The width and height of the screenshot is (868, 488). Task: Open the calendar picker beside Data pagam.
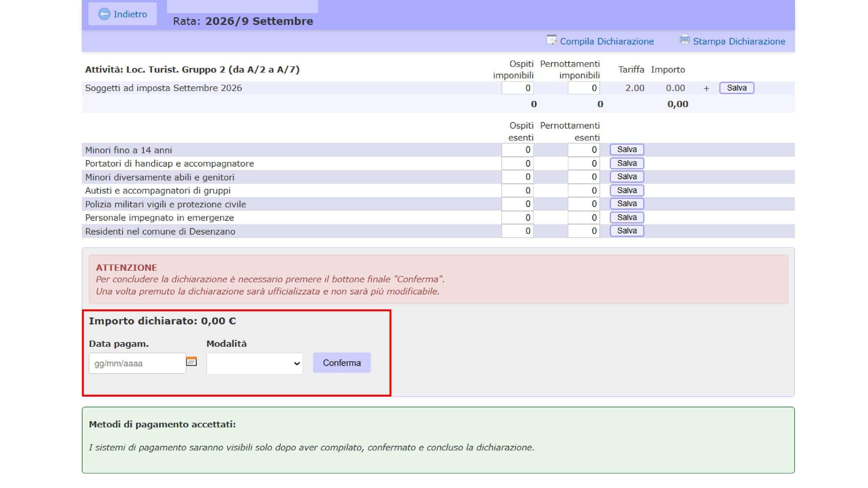[191, 361]
